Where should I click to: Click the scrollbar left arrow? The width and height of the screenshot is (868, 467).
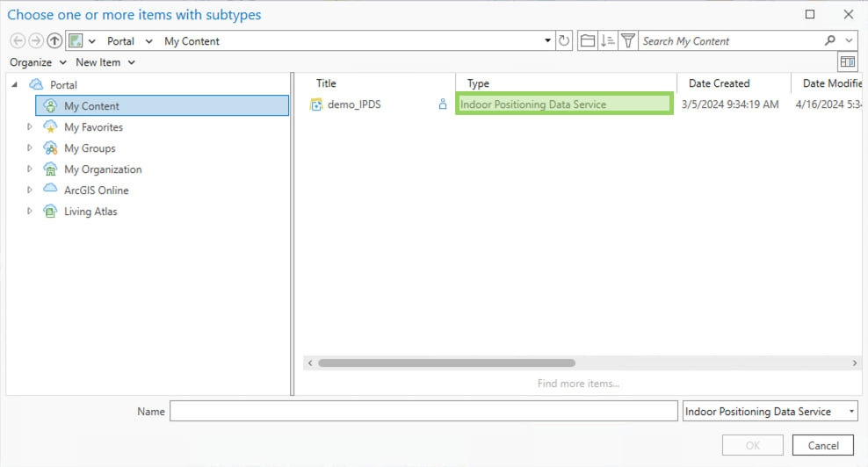pos(310,363)
